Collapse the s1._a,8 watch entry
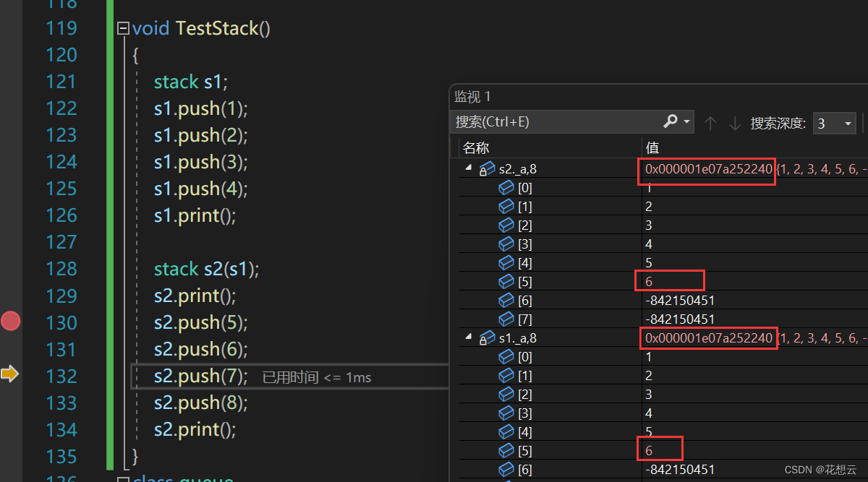The height and width of the screenshot is (482, 868). click(x=468, y=337)
